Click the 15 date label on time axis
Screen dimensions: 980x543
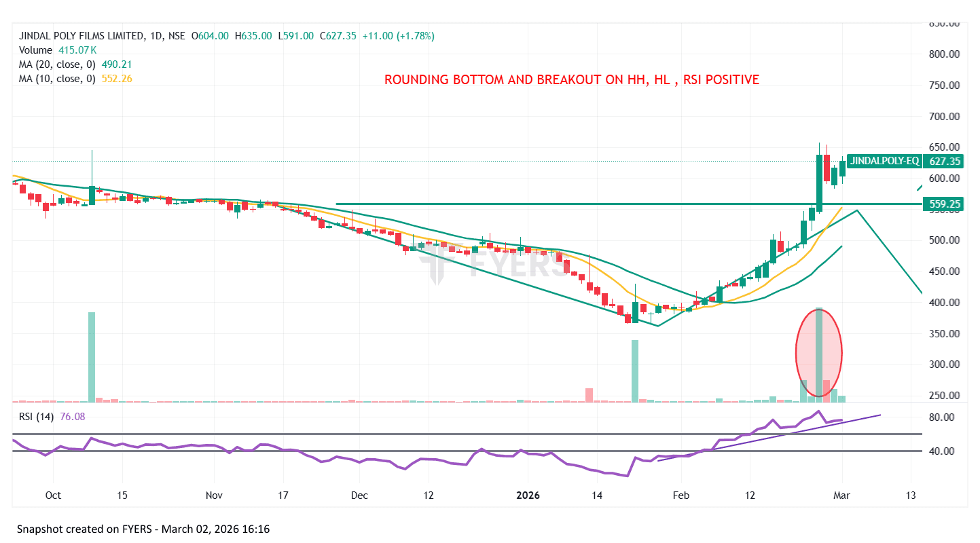(x=122, y=495)
